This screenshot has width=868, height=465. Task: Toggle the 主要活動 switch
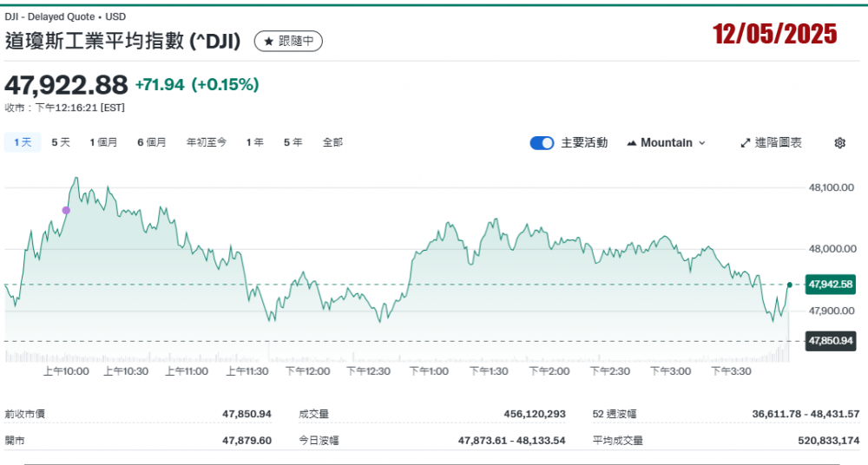[x=542, y=143]
